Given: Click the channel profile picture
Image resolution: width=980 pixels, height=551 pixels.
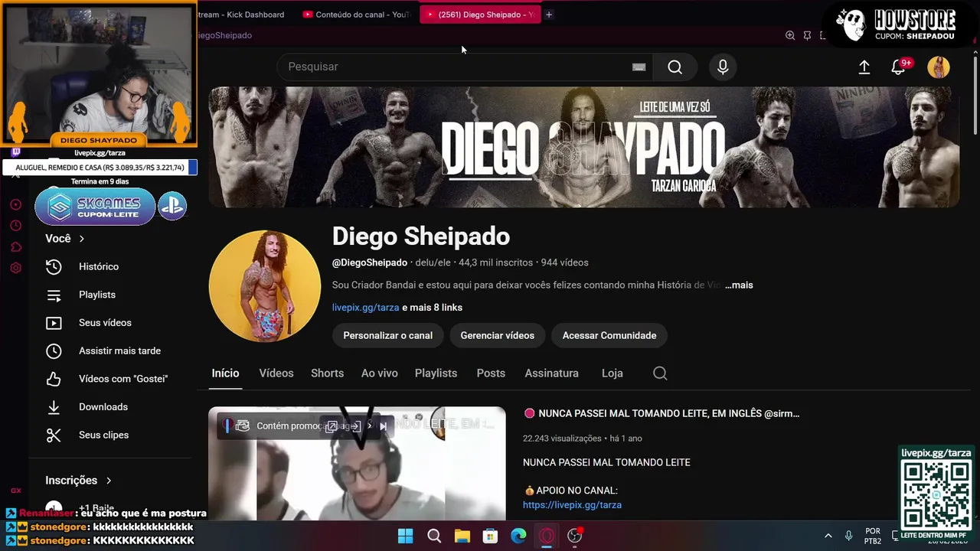Looking at the screenshot, I should pyautogui.click(x=265, y=286).
